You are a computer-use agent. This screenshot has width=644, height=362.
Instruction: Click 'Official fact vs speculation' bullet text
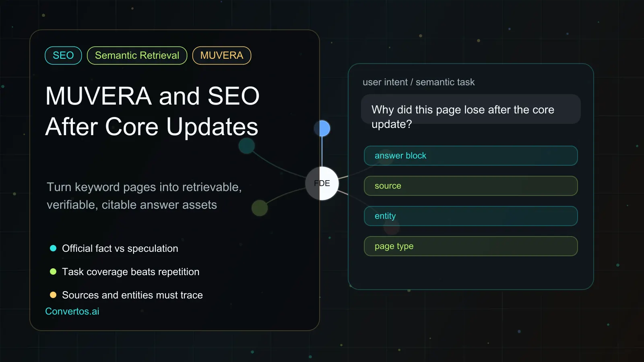(x=120, y=249)
